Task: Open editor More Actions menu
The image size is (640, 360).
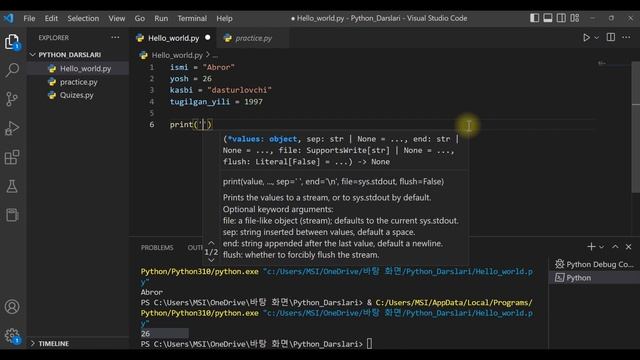Action: click(626, 37)
